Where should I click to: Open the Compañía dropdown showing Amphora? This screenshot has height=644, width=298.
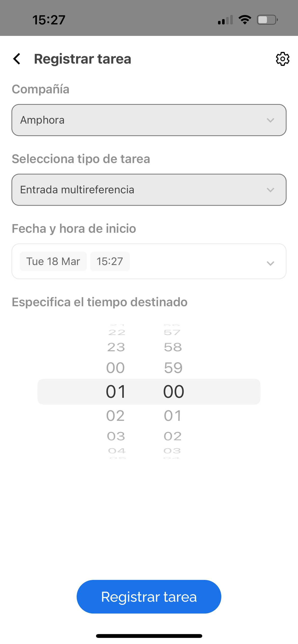[149, 120]
